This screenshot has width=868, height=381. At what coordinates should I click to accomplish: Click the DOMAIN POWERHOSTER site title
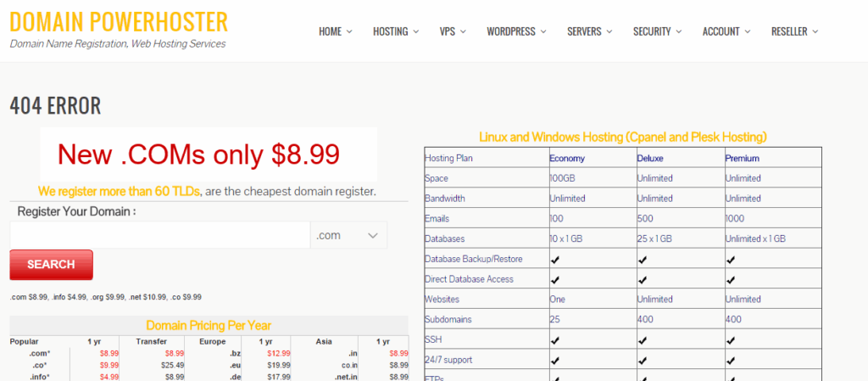pyautogui.click(x=119, y=21)
